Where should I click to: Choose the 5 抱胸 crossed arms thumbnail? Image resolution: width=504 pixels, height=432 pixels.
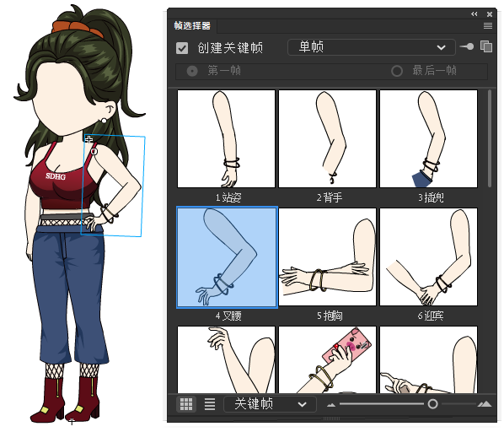click(327, 257)
